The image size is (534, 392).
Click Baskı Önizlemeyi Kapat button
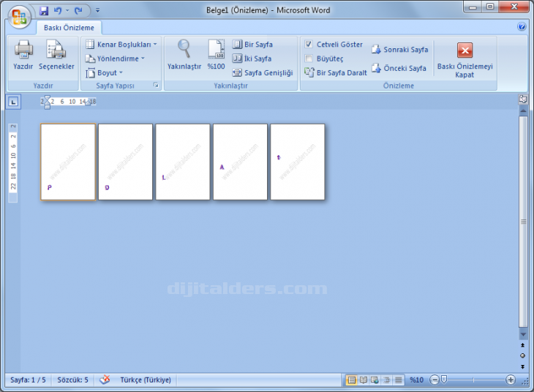click(x=465, y=59)
